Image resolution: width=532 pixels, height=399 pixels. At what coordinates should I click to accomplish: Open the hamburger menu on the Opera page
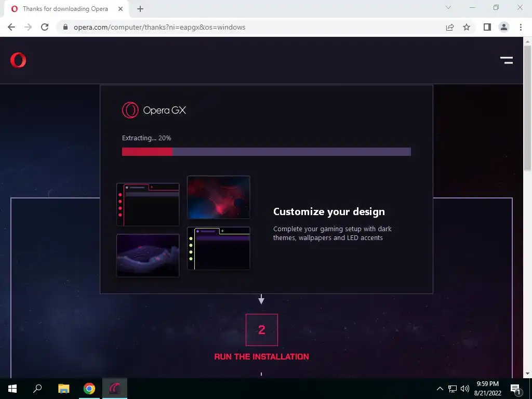pyautogui.click(x=506, y=60)
